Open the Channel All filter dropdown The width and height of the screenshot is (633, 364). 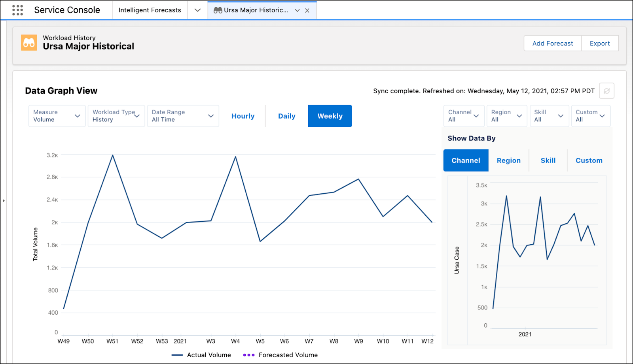click(464, 116)
